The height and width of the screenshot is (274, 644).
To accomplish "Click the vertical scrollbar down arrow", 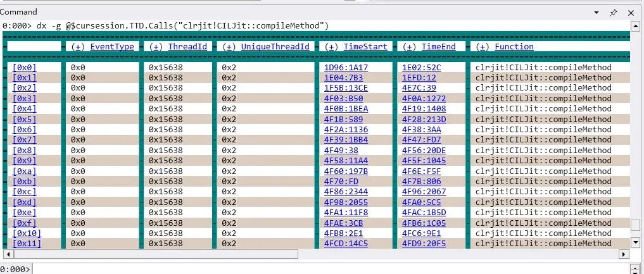I will (x=635, y=242).
